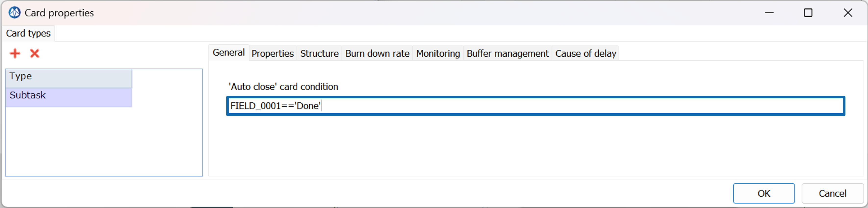868x208 pixels.
Task: Discard changes with the Cancel button
Action: click(x=832, y=193)
